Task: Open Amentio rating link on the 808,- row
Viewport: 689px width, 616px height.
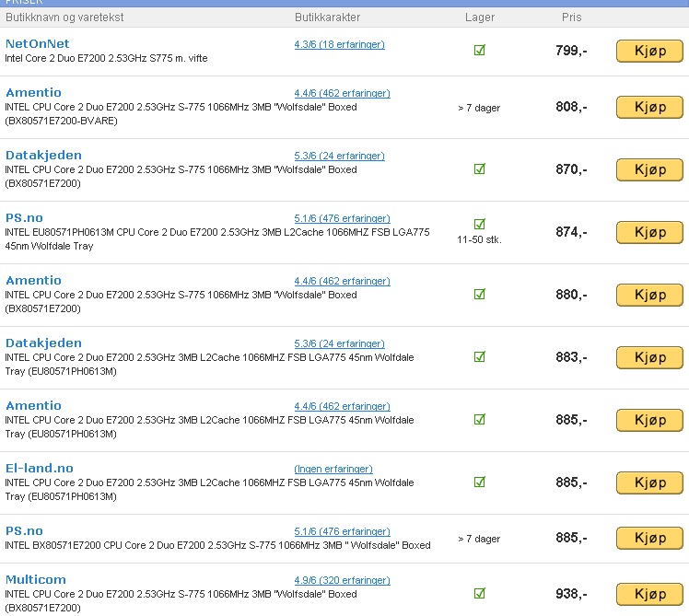Action: point(342,93)
